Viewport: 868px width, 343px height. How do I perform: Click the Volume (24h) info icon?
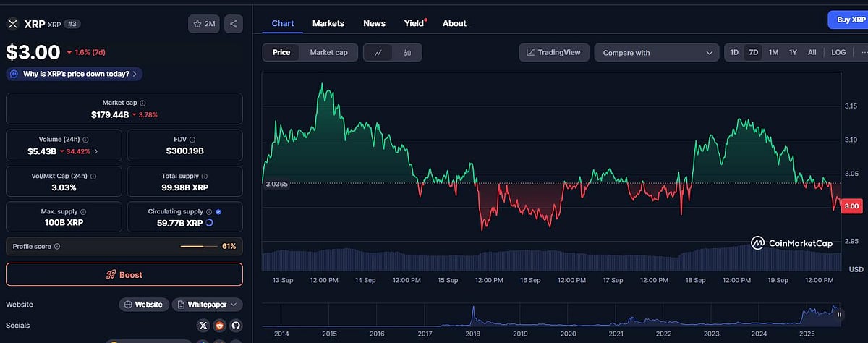pyautogui.click(x=86, y=140)
